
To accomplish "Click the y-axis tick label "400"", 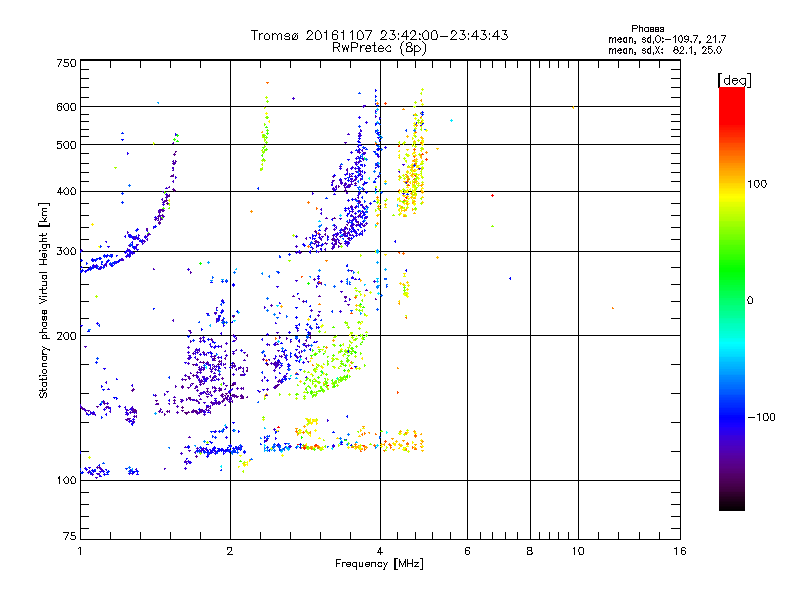I will pos(66,192).
